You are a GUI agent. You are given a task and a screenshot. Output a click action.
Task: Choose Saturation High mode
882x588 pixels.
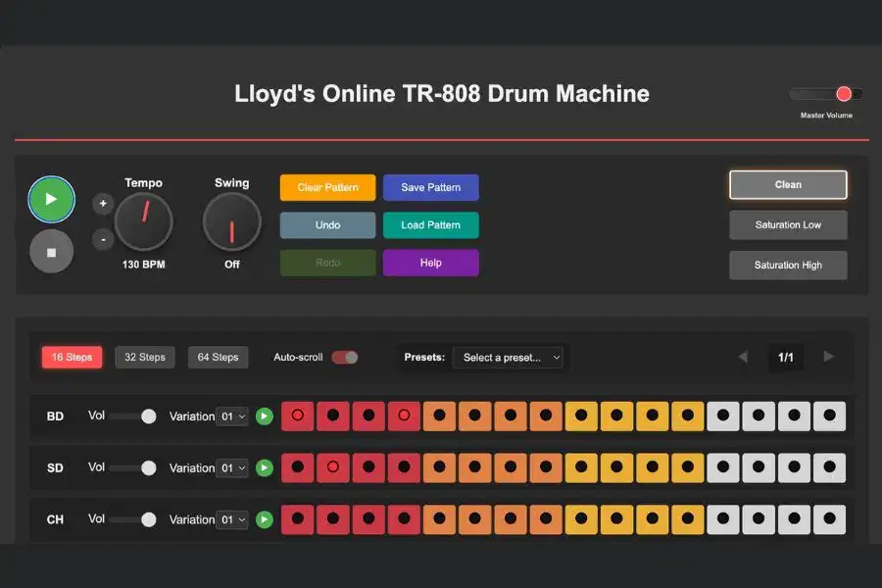click(x=788, y=266)
